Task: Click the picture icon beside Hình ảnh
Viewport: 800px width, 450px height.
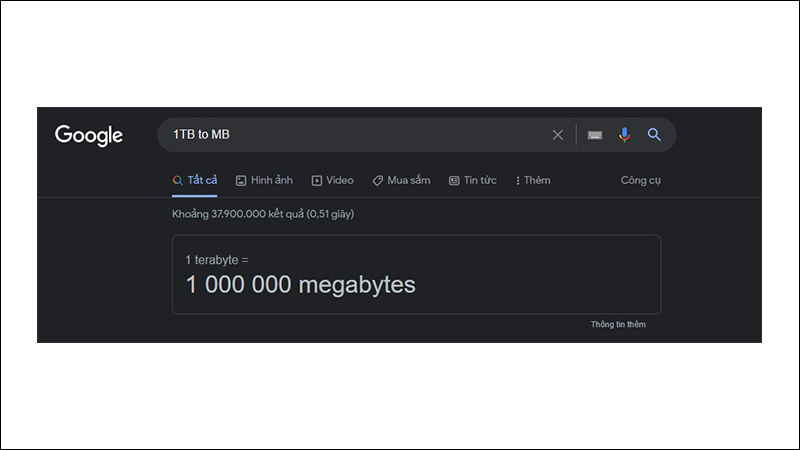Action: click(x=241, y=181)
